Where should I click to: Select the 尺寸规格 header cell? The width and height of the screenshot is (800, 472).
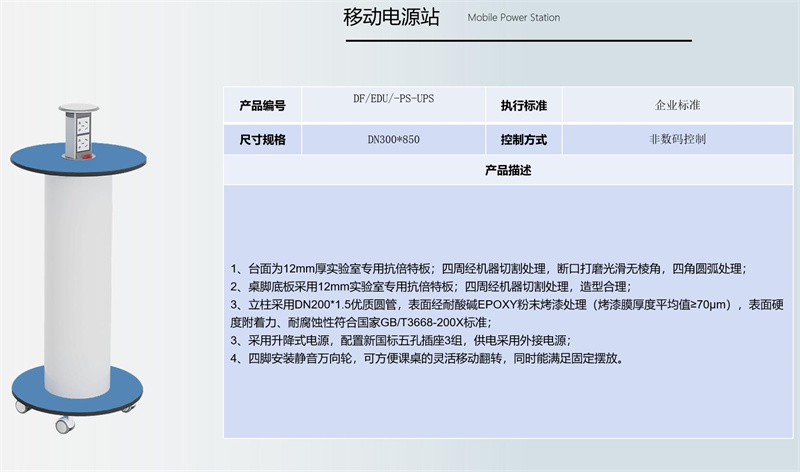262,139
